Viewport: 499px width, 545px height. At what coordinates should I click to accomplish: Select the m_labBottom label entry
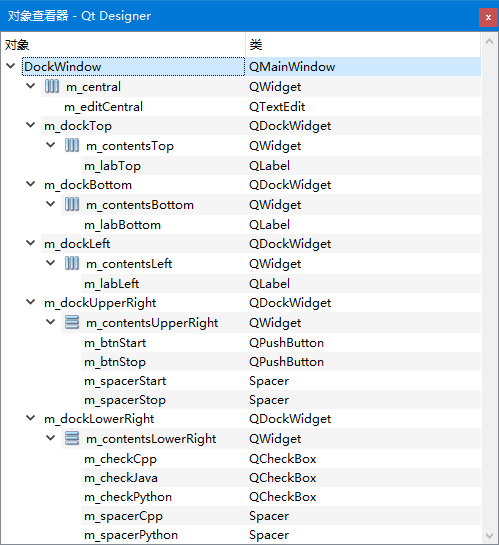point(122,225)
